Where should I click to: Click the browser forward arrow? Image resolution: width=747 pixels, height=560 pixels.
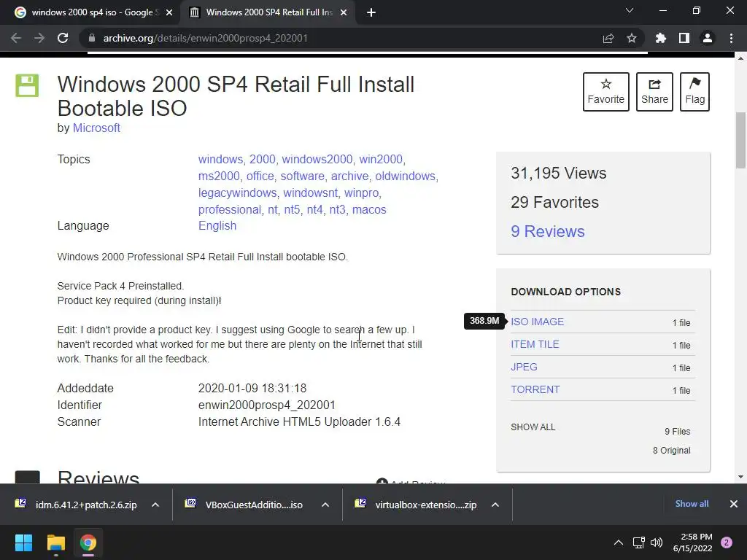point(39,38)
